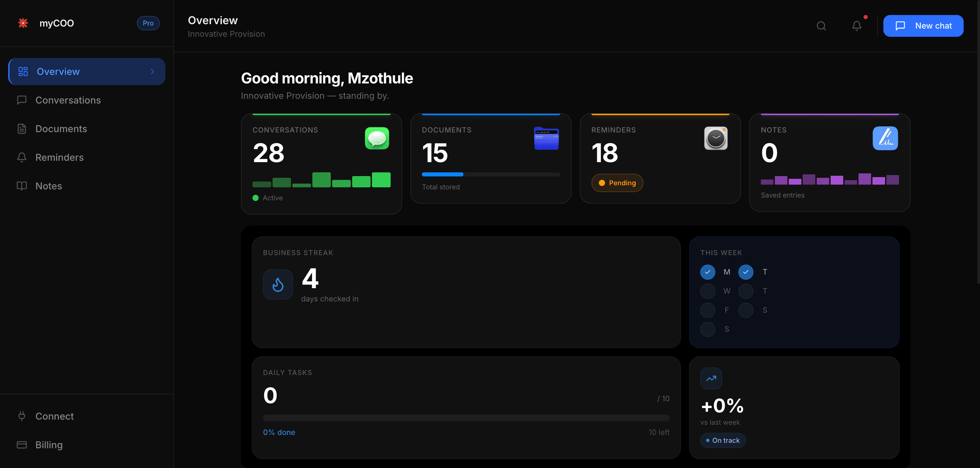Open Notes in the sidebar
The width and height of the screenshot is (980, 468).
[87, 186]
